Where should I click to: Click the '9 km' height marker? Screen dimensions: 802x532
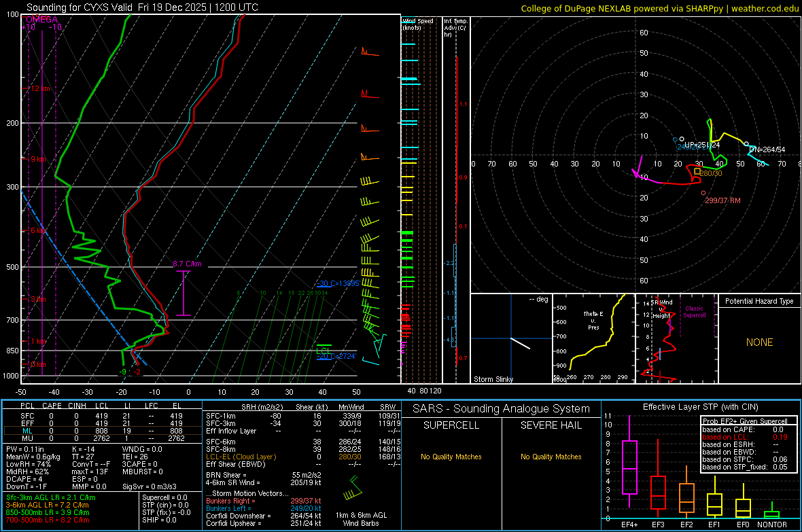38,159
